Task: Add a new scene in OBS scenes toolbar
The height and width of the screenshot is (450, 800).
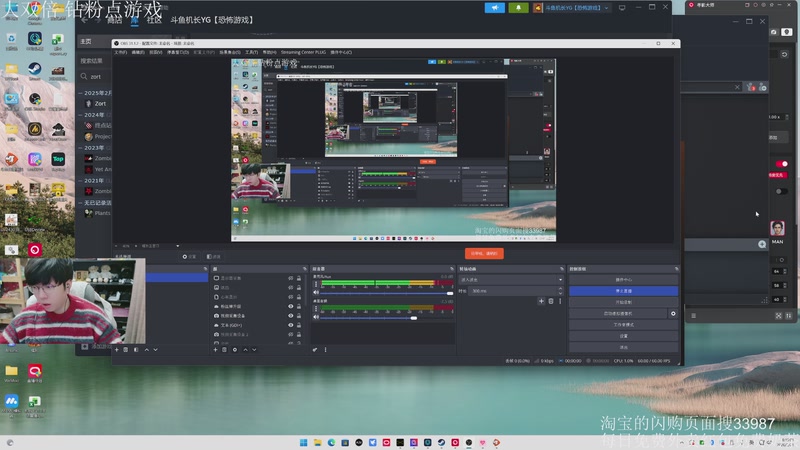Action: 117,350
